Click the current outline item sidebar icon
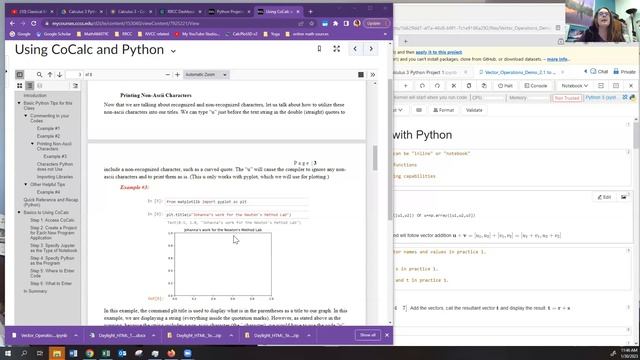The height and width of the screenshot is (360, 640). 76,86
